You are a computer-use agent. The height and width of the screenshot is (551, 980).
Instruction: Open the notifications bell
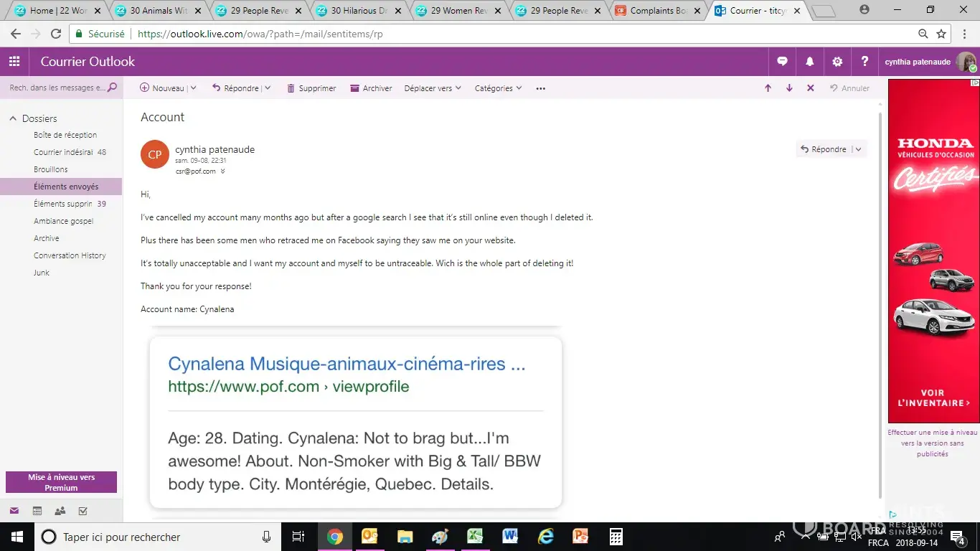coord(810,62)
